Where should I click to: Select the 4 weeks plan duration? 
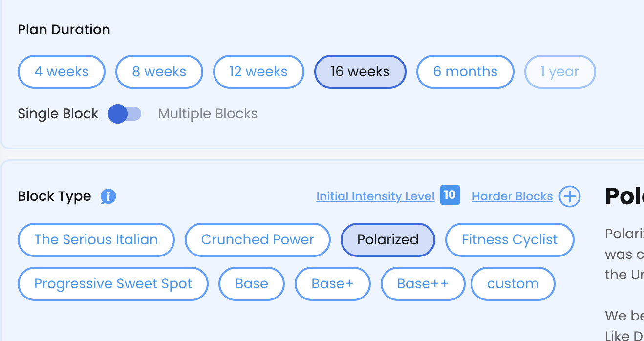pyautogui.click(x=62, y=72)
